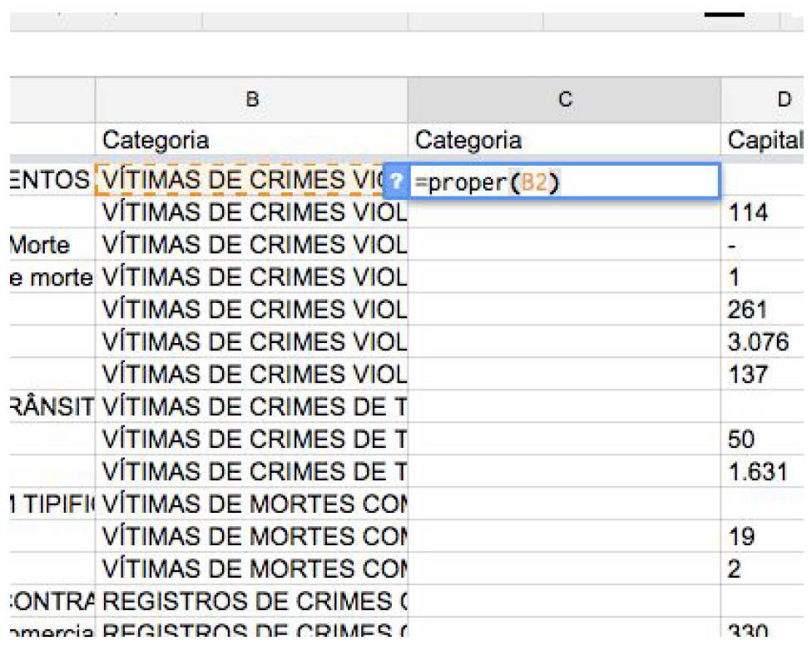Click the Categoria cell in column B
The height and width of the screenshot is (646, 812).
[x=251, y=140]
